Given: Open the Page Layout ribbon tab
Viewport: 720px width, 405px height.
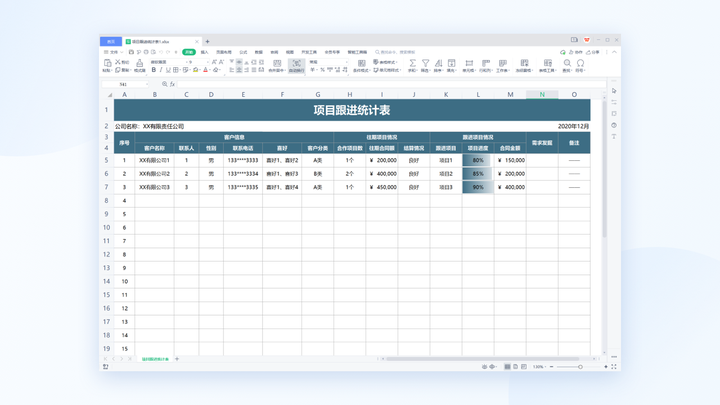Looking at the screenshot, I should [x=224, y=52].
